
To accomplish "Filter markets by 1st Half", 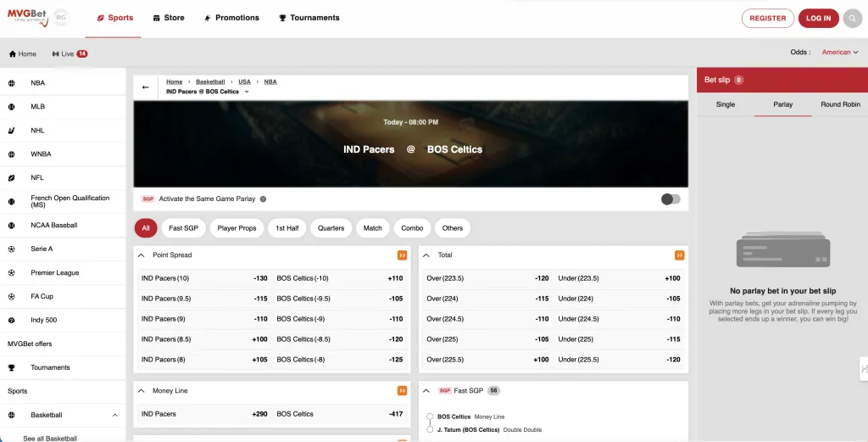I will [287, 228].
